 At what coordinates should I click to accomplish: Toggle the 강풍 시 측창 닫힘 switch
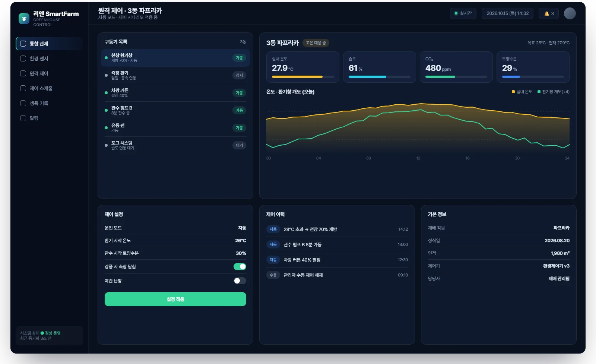[x=240, y=266]
